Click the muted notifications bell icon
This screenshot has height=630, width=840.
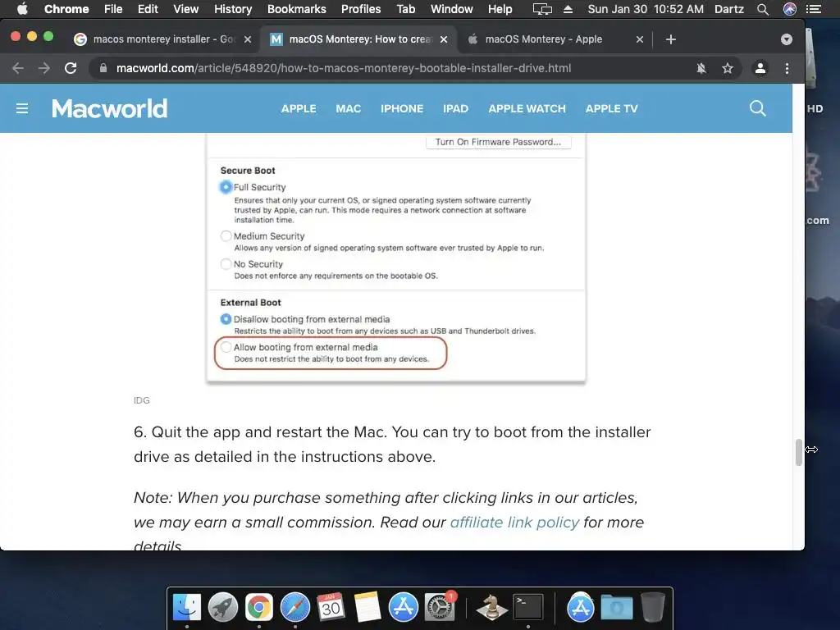[x=701, y=68]
